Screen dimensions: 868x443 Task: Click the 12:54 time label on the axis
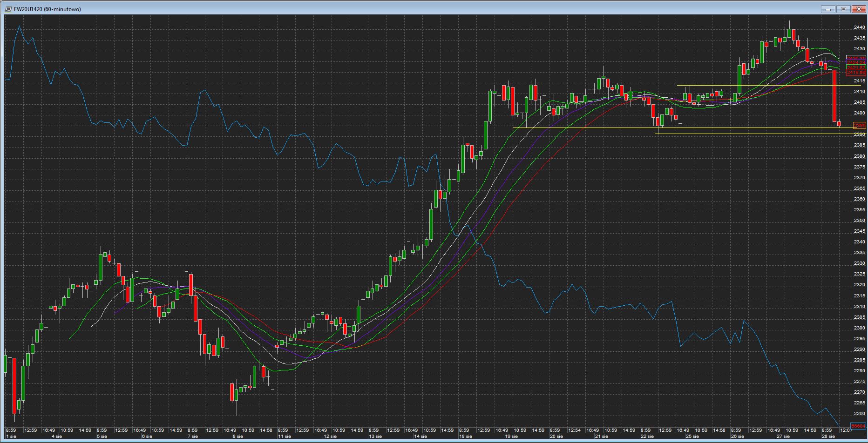point(575,430)
